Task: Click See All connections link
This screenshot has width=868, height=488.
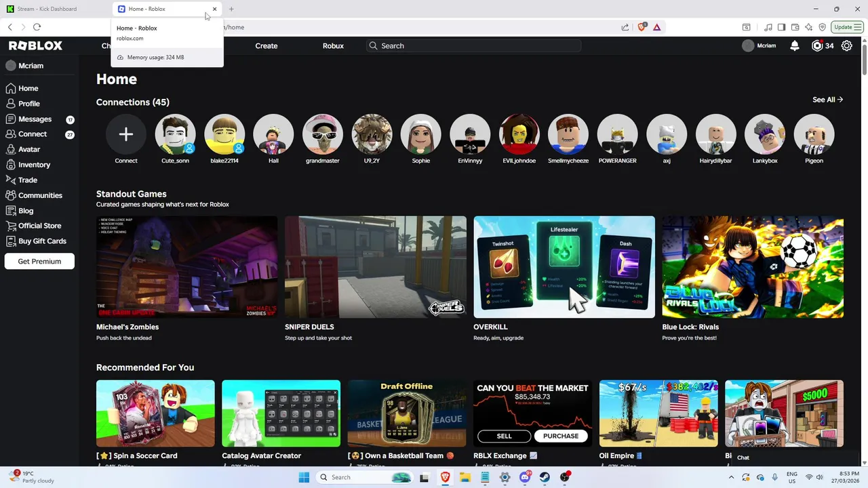Action: point(827,100)
